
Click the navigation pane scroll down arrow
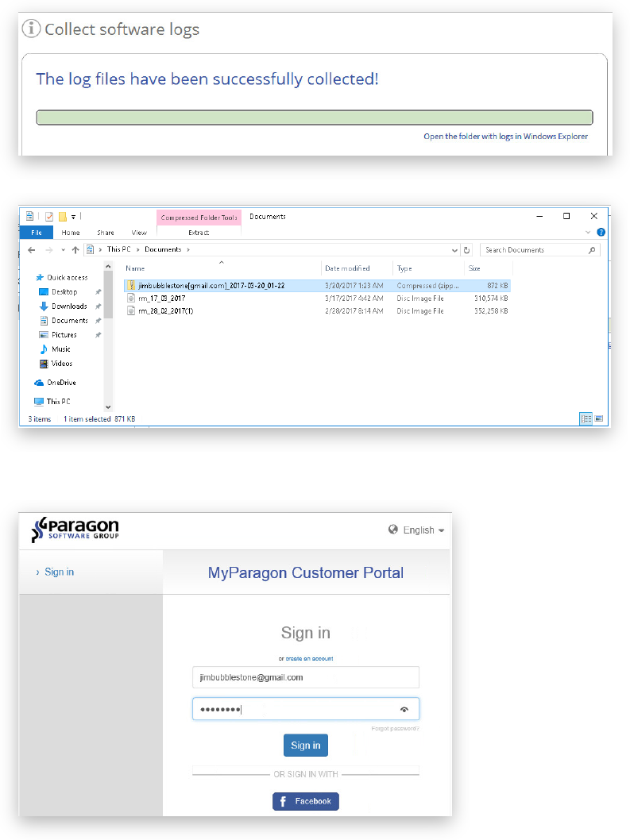[x=108, y=407]
